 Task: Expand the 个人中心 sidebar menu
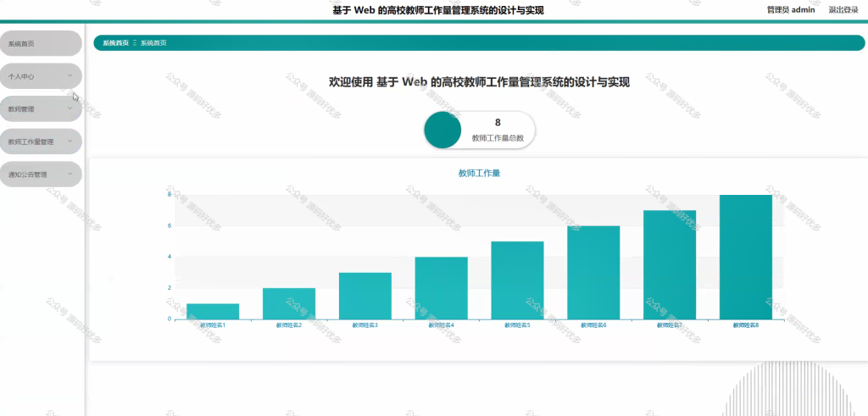(x=41, y=76)
